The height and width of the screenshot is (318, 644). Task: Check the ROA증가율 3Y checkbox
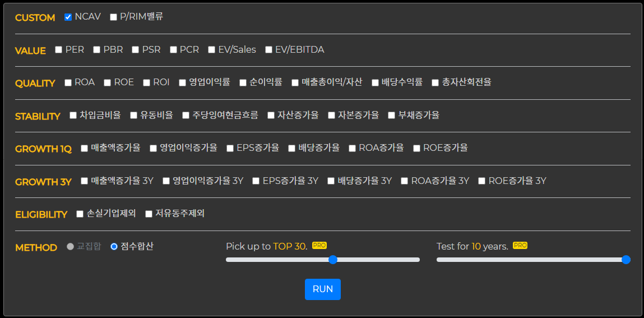coord(404,181)
